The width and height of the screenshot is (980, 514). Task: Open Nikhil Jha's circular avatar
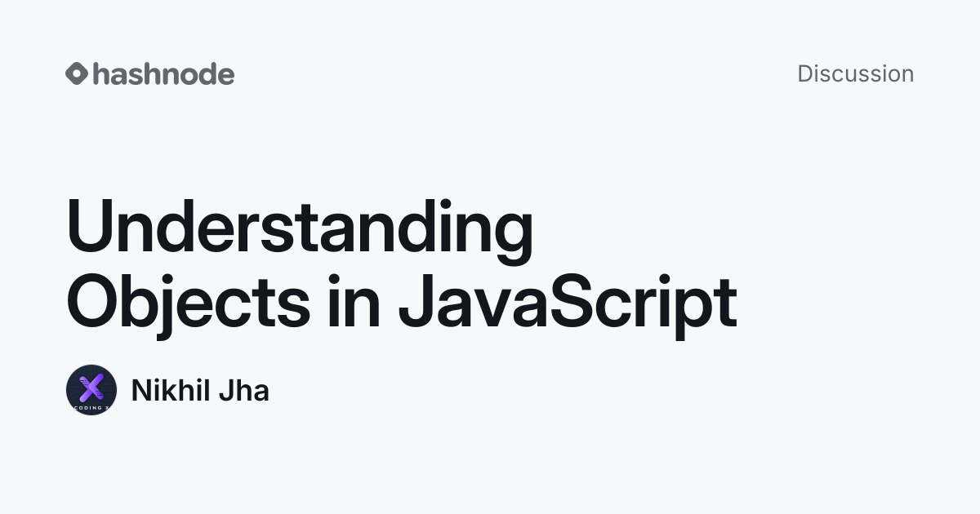pyautogui.click(x=91, y=390)
